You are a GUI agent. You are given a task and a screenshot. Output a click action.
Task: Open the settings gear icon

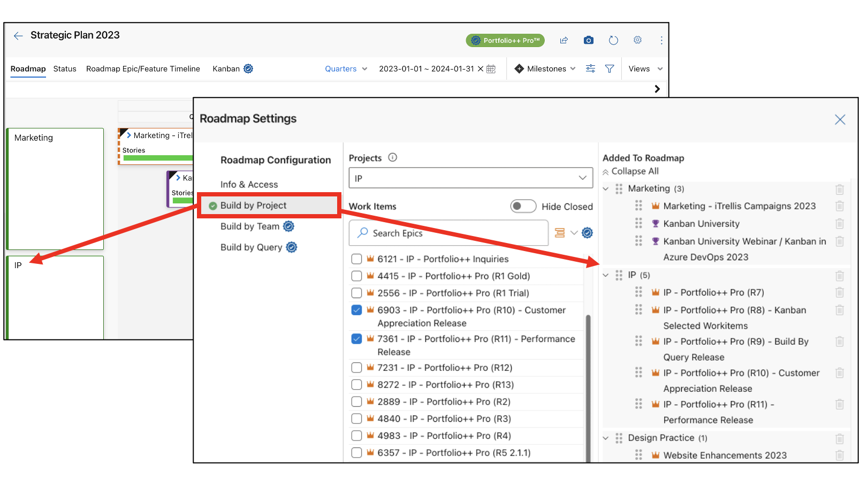click(637, 40)
